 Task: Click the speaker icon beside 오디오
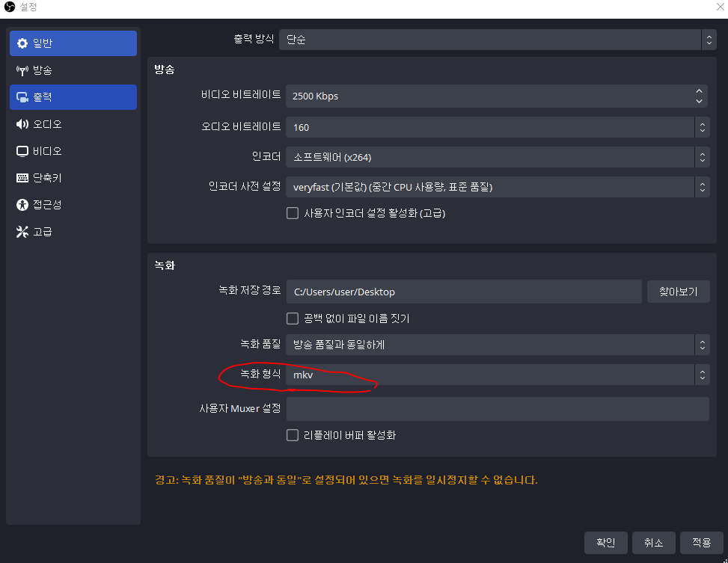tap(22, 124)
